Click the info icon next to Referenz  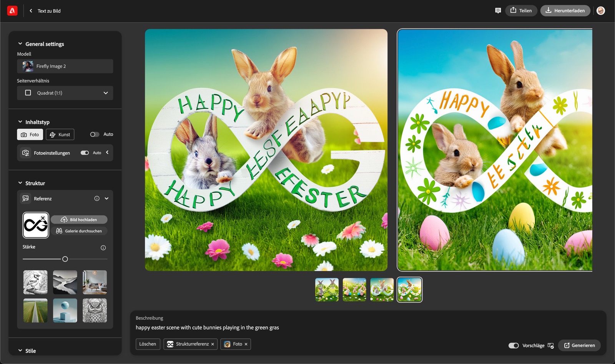[97, 199]
